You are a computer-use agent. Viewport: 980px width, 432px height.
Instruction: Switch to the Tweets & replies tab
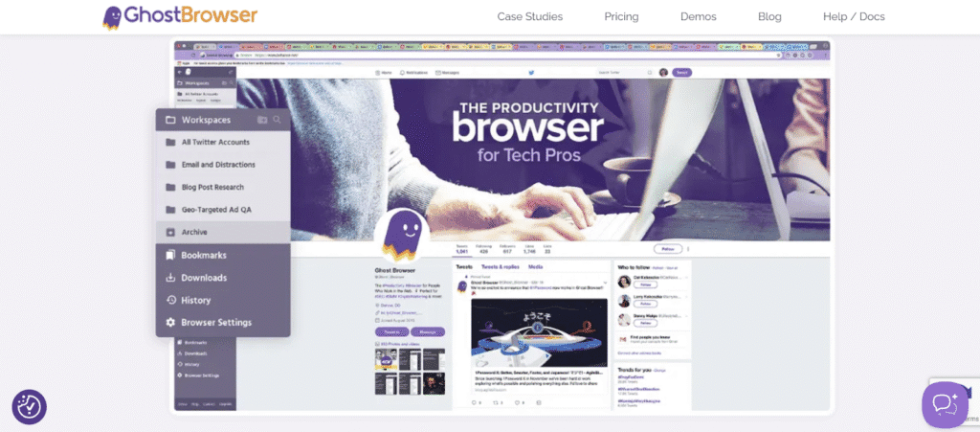pyautogui.click(x=500, y=266)
